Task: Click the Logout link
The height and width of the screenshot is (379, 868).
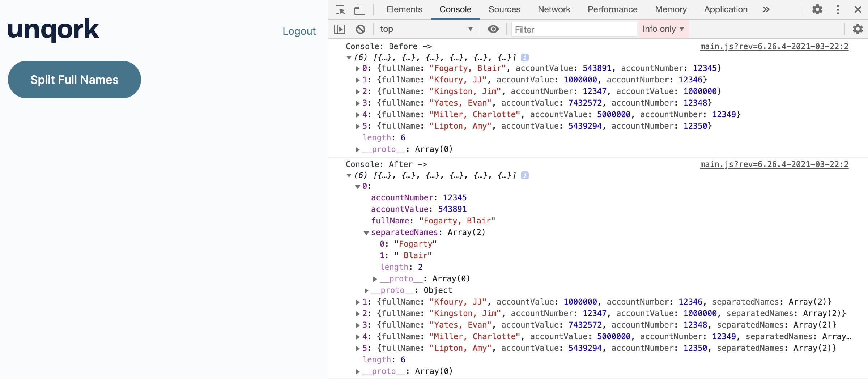Action: coord(299,31)
